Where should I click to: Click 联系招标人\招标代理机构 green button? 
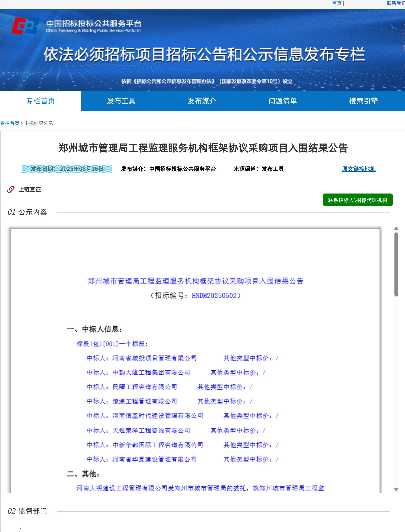pos(358,200)
